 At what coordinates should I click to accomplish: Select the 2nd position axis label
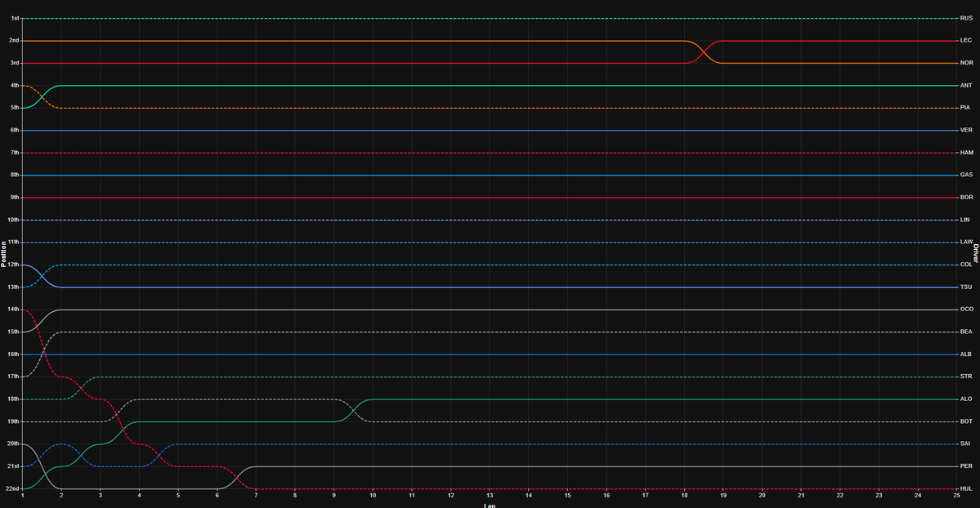14,41
